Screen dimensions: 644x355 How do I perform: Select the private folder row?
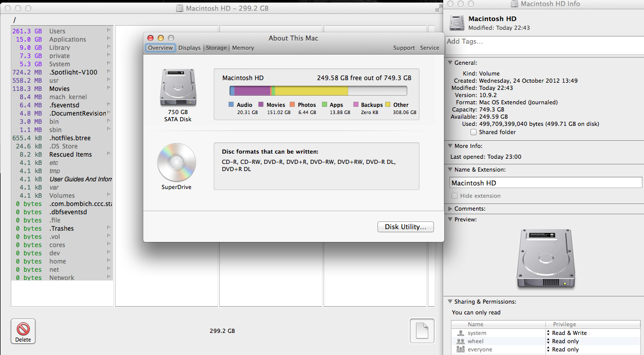62,55
